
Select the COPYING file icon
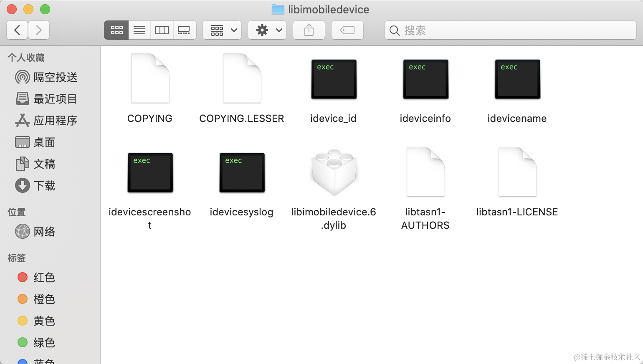coord(150,78)
